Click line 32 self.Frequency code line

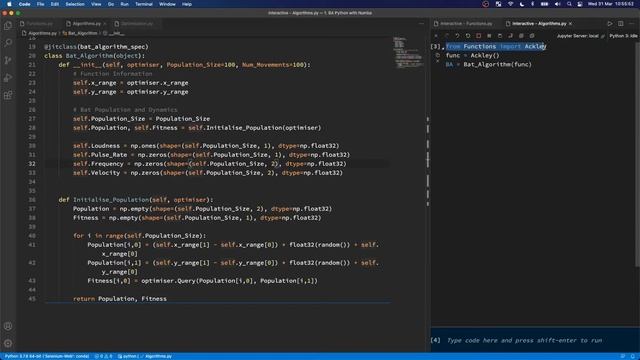pos(209,164)
